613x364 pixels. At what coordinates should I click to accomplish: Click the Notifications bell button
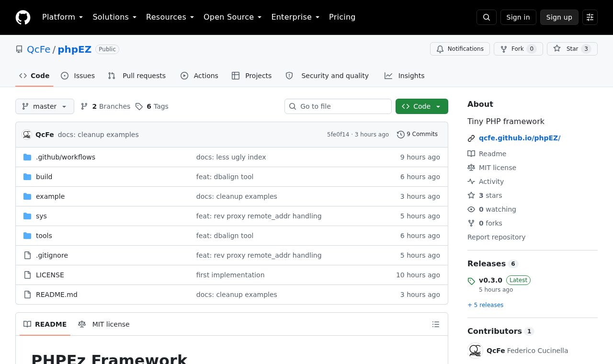point(460,49)
